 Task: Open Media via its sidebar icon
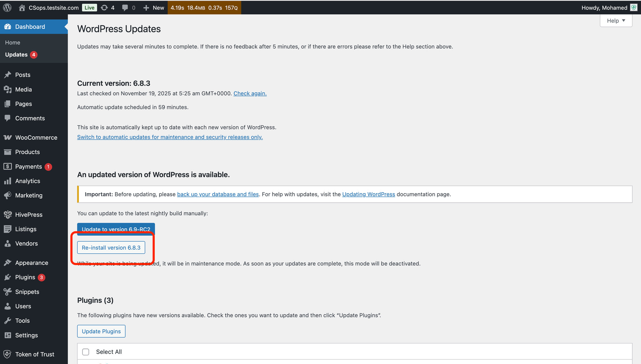[x=8, y=89]
